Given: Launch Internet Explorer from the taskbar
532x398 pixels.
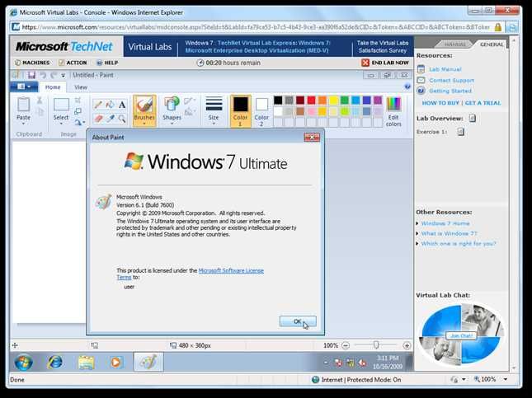Looking at the screenshot, I should pyautogui.click(x=55, y=363).
